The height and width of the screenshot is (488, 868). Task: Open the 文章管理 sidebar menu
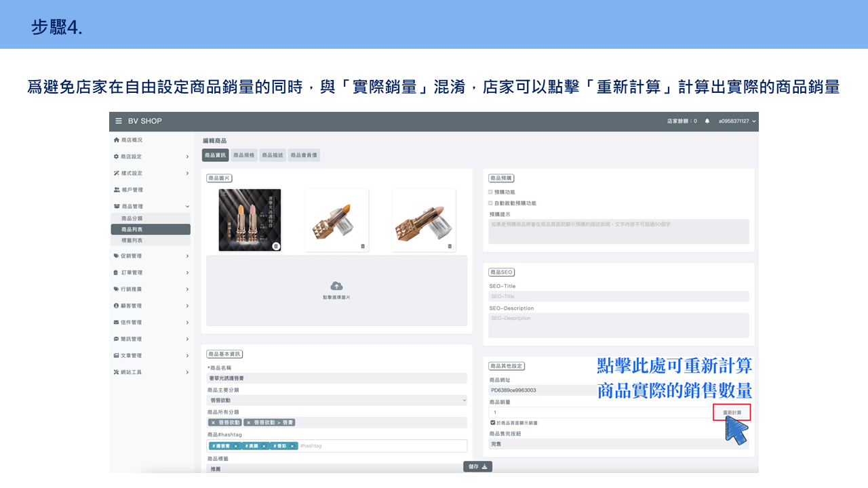point(151,356)
